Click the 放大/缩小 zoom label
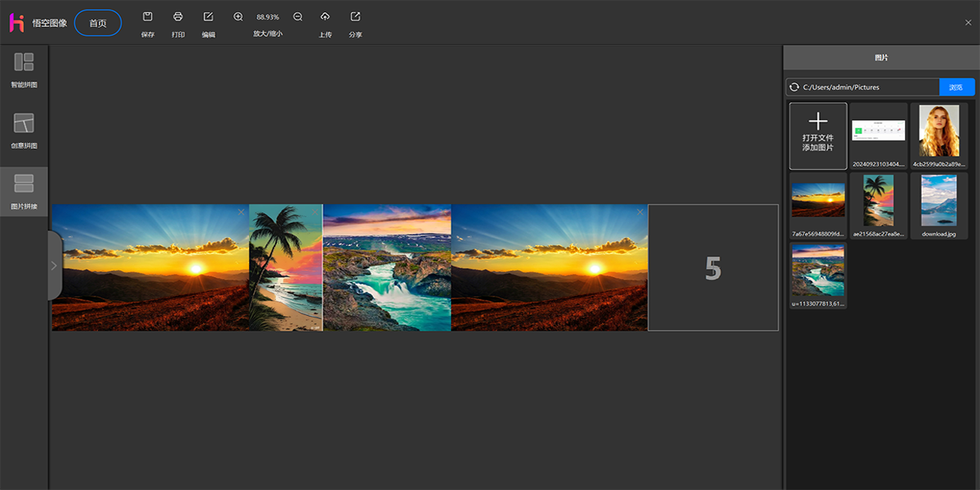The height and width of the screenshot is (490, 980). point(268,34)
